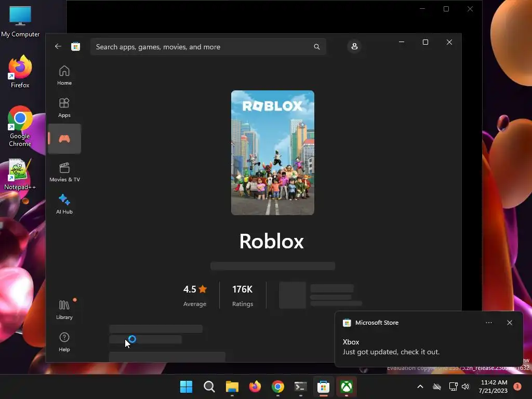The width and height of the screenshot is (532, 399).
Task: Open Apps in the Store sidebar
Action: click(x=64, y=108)
